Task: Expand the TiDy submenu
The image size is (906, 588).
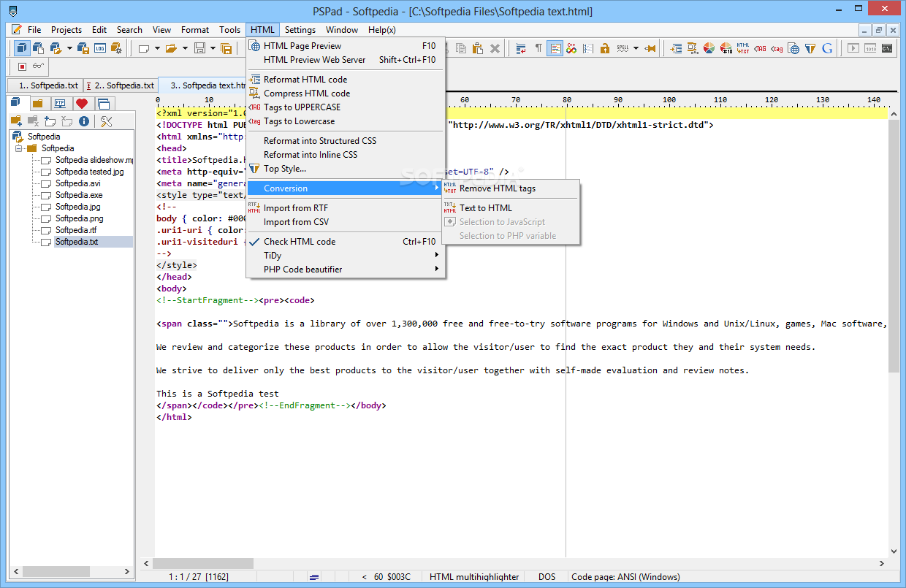Action: (345, 255)
